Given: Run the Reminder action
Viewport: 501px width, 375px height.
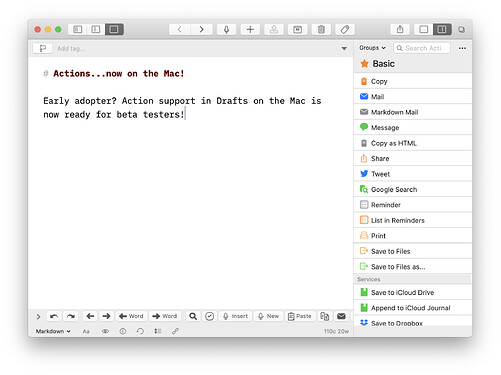Looking at the screenshot, I should [x=413, y=205].
